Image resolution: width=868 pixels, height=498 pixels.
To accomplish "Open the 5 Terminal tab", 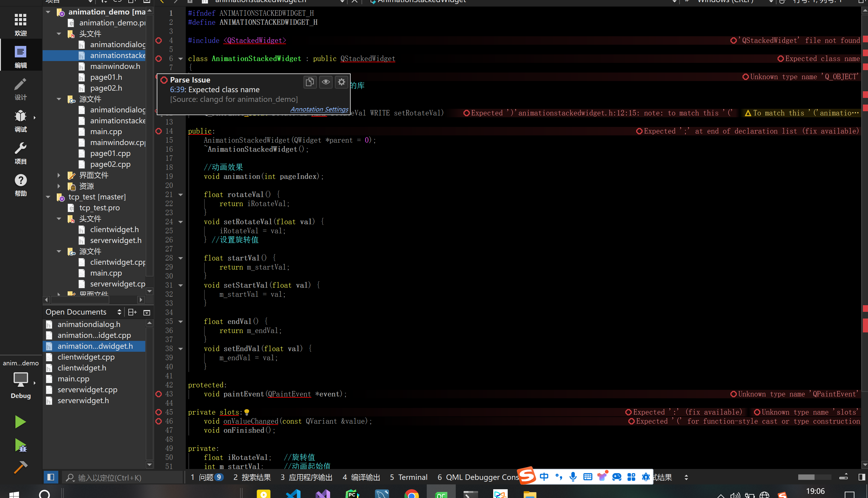I will [x=409, y=477].
